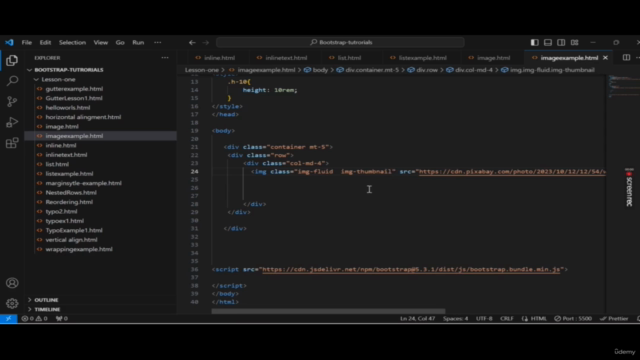
Task: Open gutterexample.html in the explorer
Action: pyautogui.click(x=74, y=89)
